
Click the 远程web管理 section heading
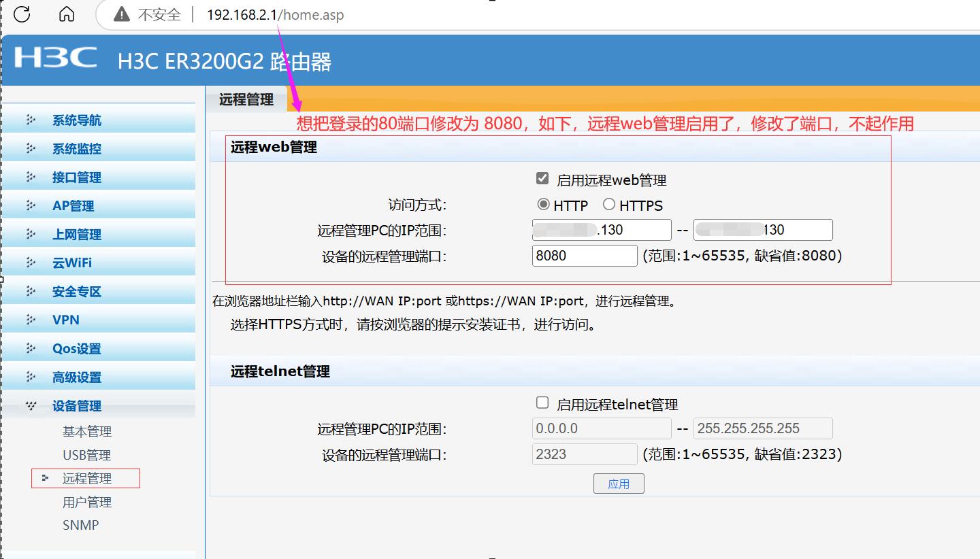tap(274, 147)
